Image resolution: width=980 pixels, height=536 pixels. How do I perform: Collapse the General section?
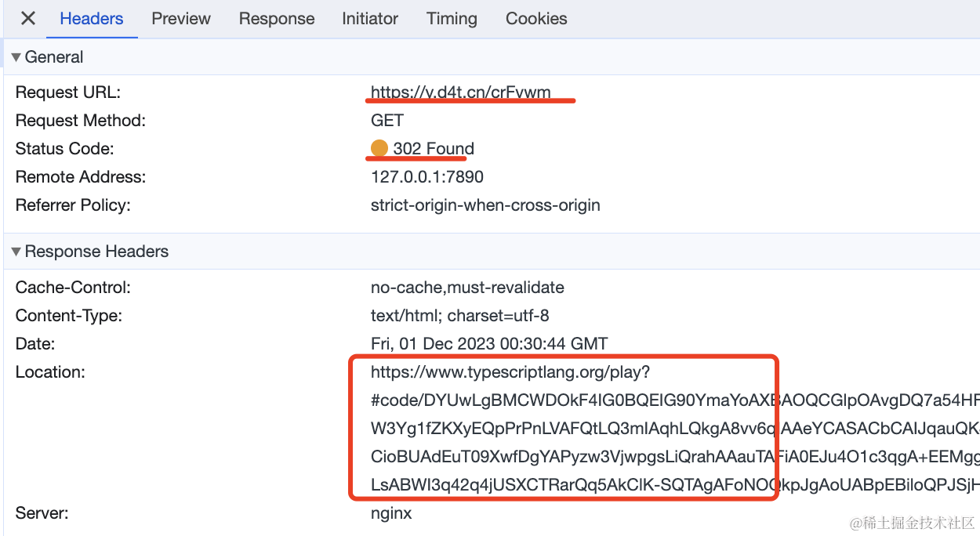(x=16, y=57)
